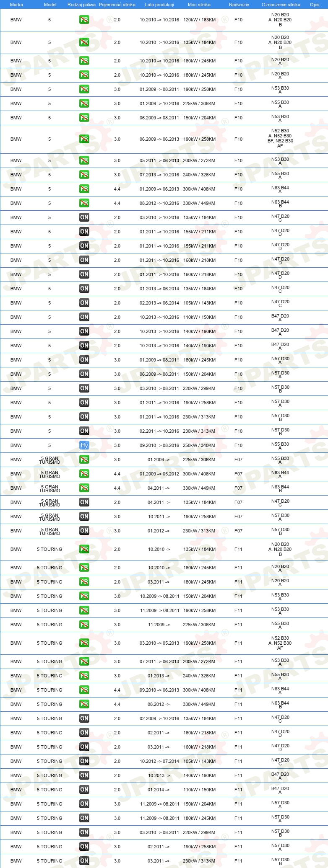Screen dimensions: 328x868
Task: Select the petrol icon in the F10 330kW / 449KM row
Action: click(x=84, y=203)
